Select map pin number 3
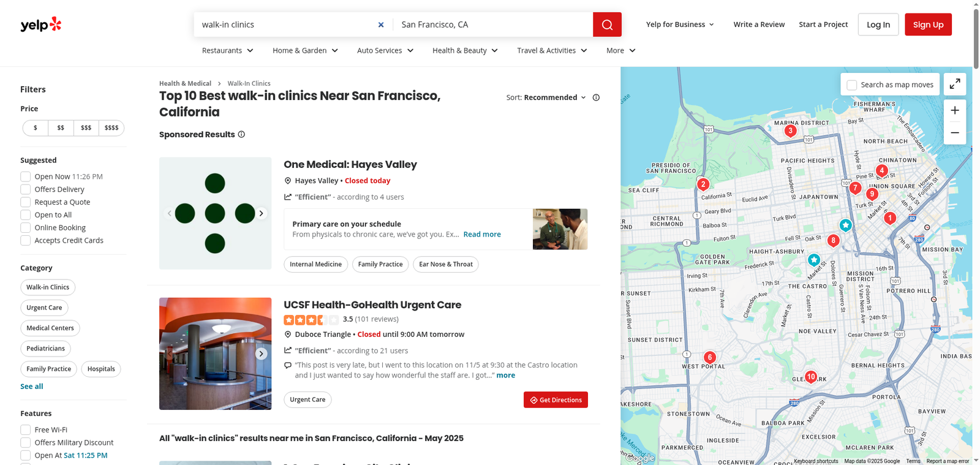 791,130
